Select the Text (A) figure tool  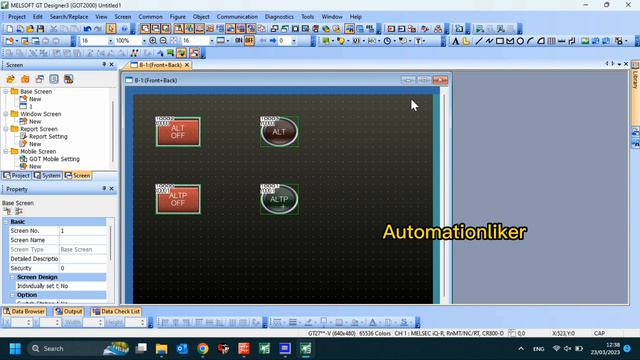click(x=456, y=41)
